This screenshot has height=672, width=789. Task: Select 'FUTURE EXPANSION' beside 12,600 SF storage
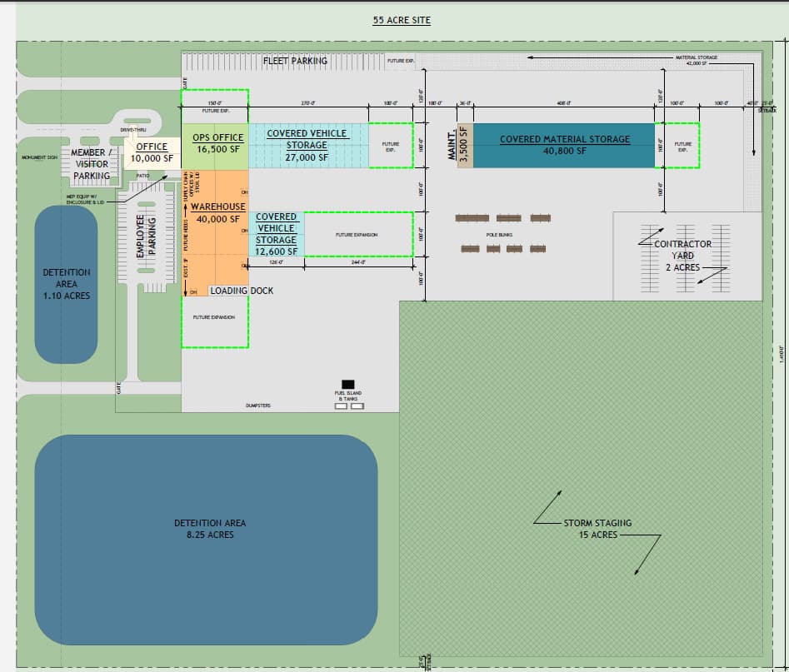357,235
